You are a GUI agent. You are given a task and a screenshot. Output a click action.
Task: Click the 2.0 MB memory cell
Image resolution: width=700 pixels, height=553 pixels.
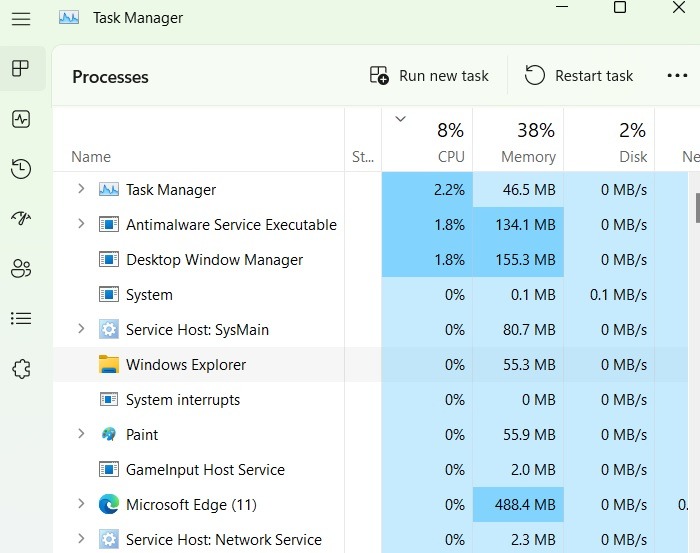point(518,469)
